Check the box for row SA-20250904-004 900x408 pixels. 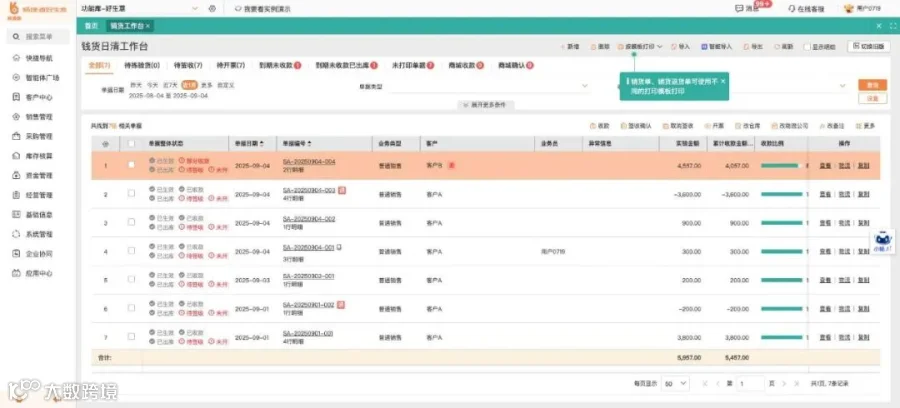click(131, 165)
